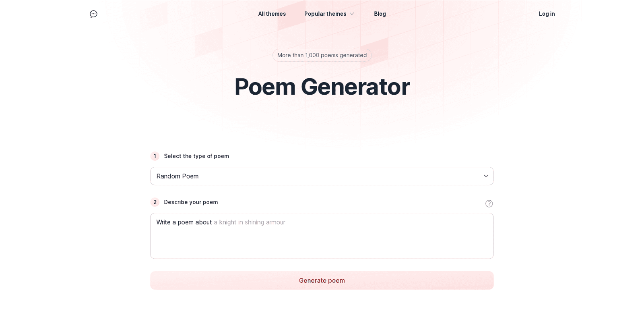Click the step 2 numbered circle
644x336 pixels.
155,202
